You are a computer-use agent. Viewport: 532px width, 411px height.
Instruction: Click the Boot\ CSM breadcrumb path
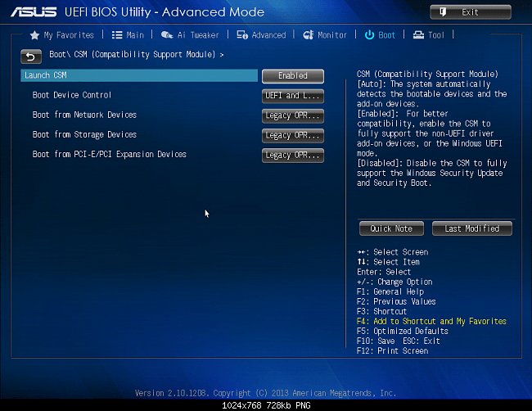pyautogui.click(x=137, y=55)
